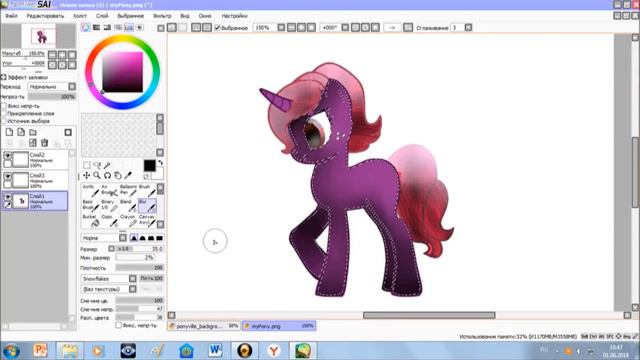Select the zoom magnifier tool

[x=97, y=176]
